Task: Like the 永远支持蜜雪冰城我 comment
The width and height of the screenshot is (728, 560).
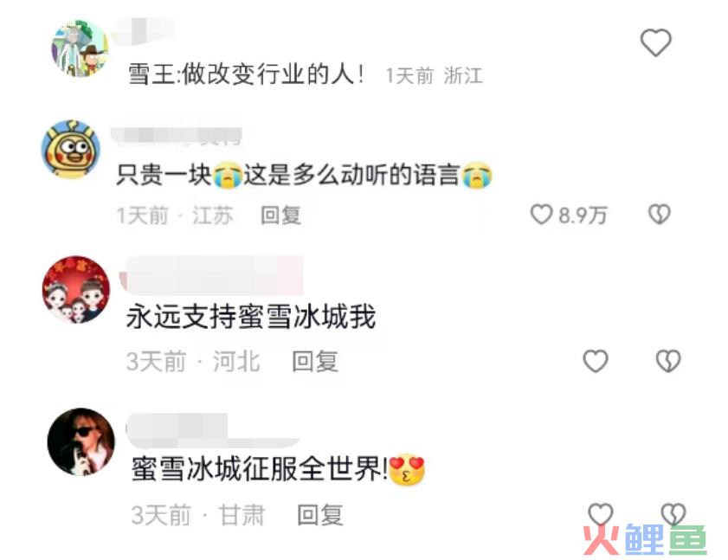Action: pos(596,361)
